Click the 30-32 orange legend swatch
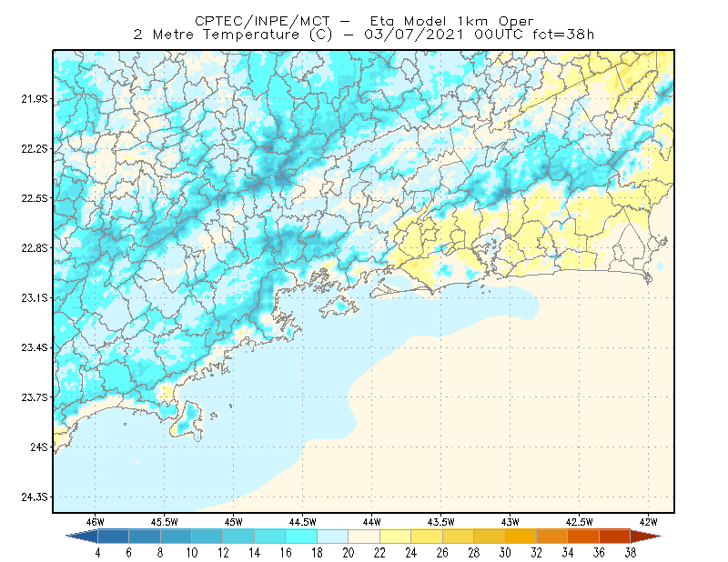 coord(521,537)
